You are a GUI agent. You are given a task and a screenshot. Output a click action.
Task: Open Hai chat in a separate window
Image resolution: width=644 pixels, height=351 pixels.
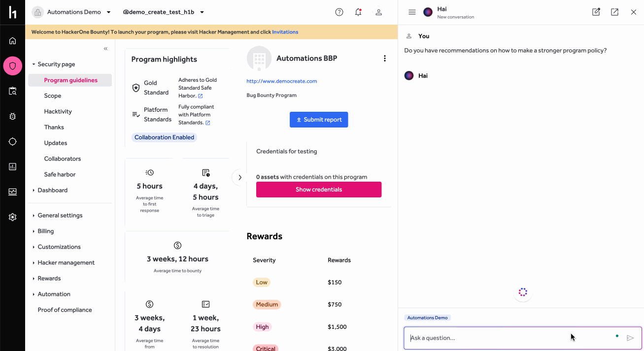614,11
